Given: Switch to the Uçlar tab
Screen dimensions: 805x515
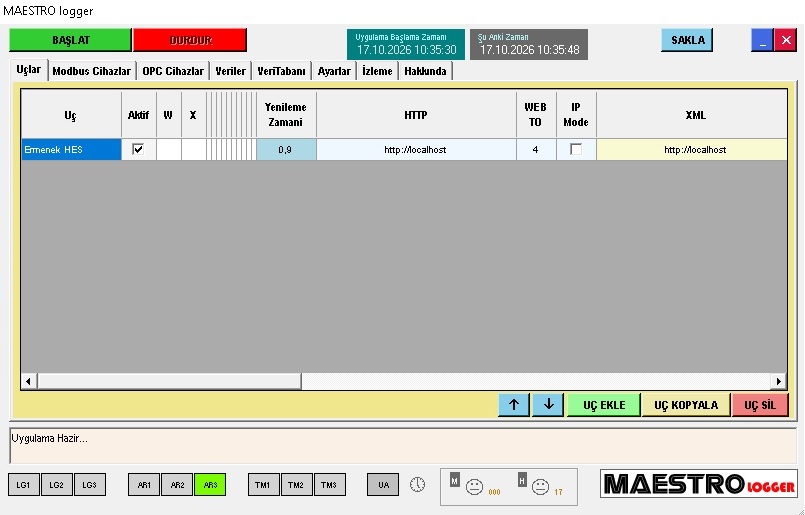Looking at the screenshot, I should (29, 70).
